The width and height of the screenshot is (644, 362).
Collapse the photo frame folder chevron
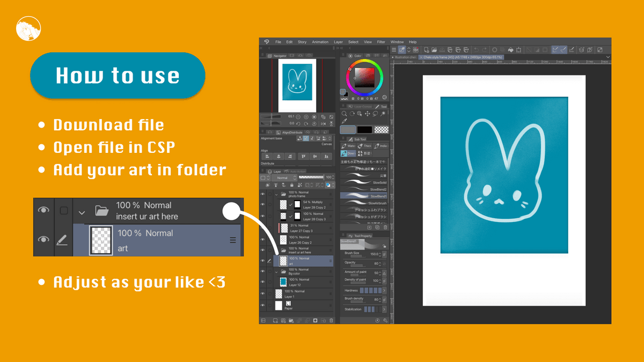click(x=276, y=194)
